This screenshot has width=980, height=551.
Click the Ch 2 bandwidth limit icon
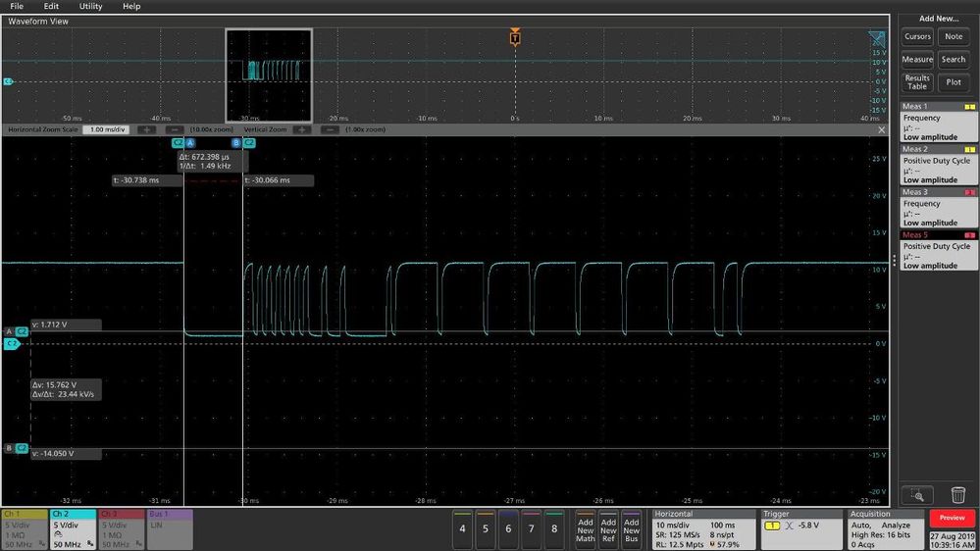[90, 545]
